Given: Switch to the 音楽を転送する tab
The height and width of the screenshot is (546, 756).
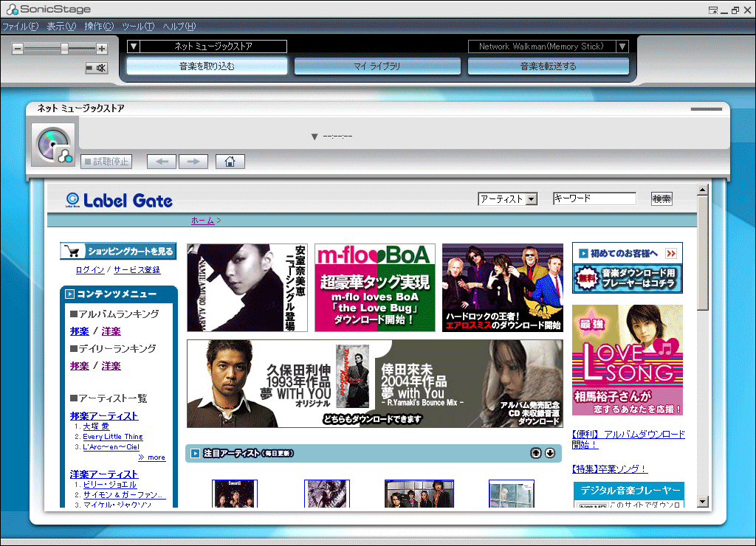Looking at the screenshot, I should 549,66.
